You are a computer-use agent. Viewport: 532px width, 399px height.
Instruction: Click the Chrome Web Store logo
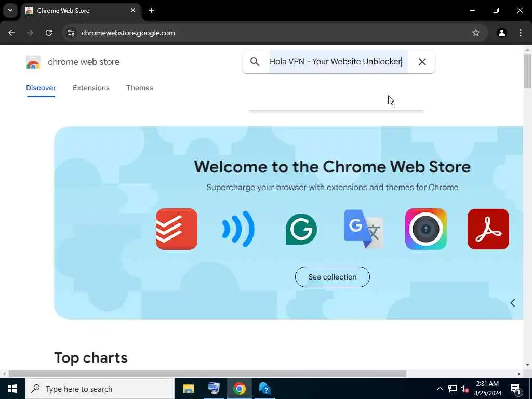(33, 62)
